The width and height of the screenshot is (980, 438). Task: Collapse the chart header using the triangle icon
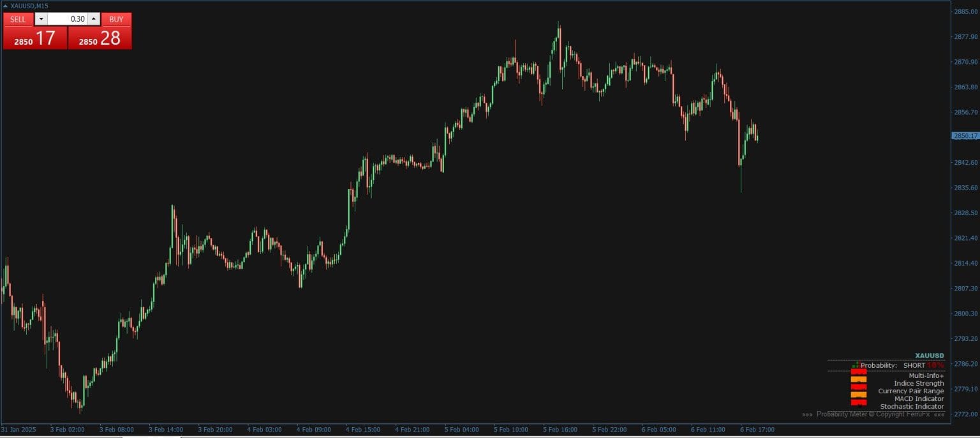pyautogui.click(x=5, y=6)
